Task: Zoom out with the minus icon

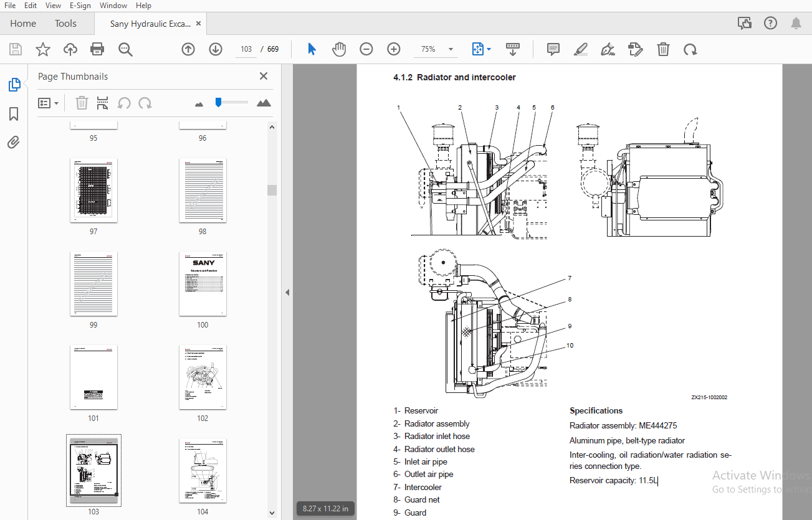Action: [366, 49]
